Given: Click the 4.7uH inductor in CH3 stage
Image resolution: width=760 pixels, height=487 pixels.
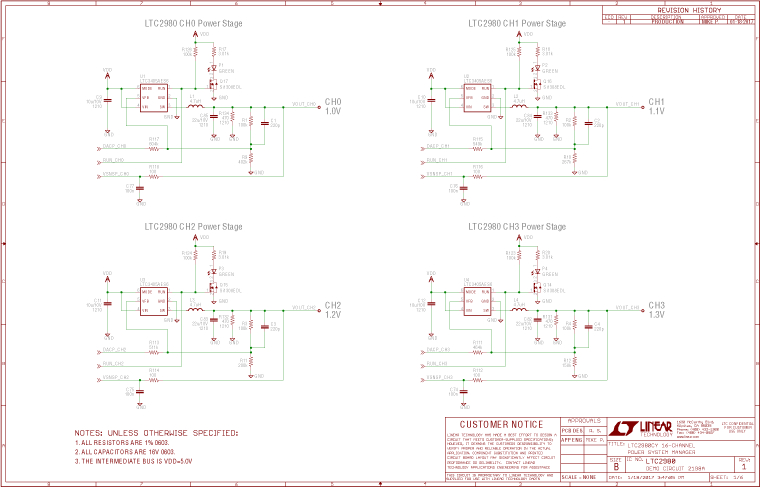Looking at the screenshot, I should coord(519,309).
